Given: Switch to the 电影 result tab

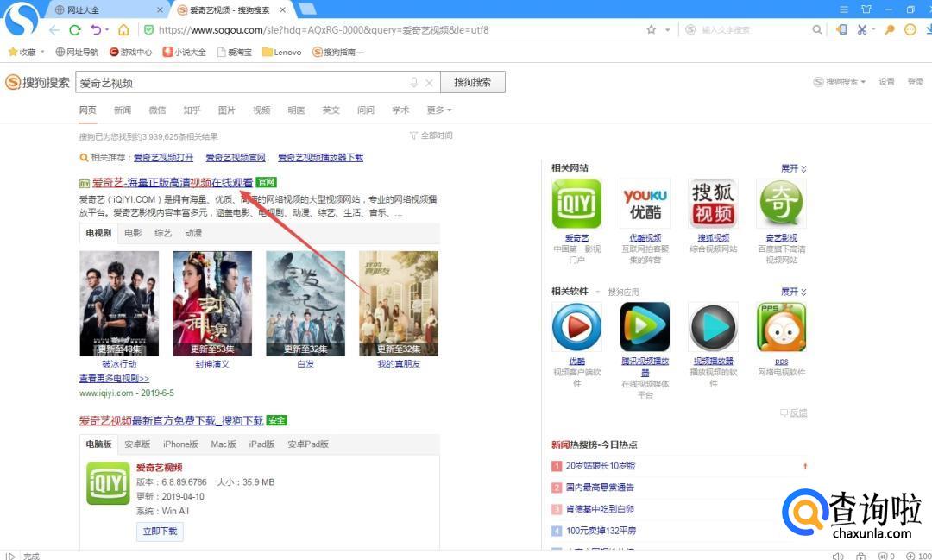Looking at the screenshot, I should (133, 232).
